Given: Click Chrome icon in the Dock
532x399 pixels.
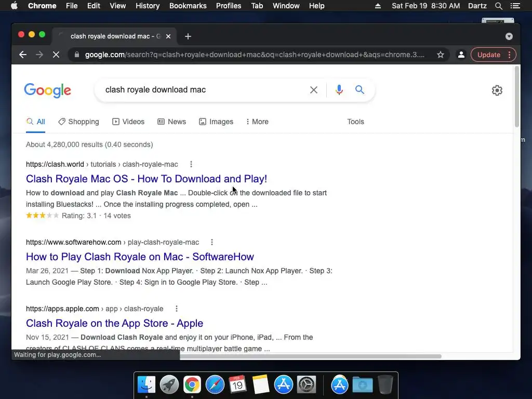Looking at the screenshot, I should point(192,385).
